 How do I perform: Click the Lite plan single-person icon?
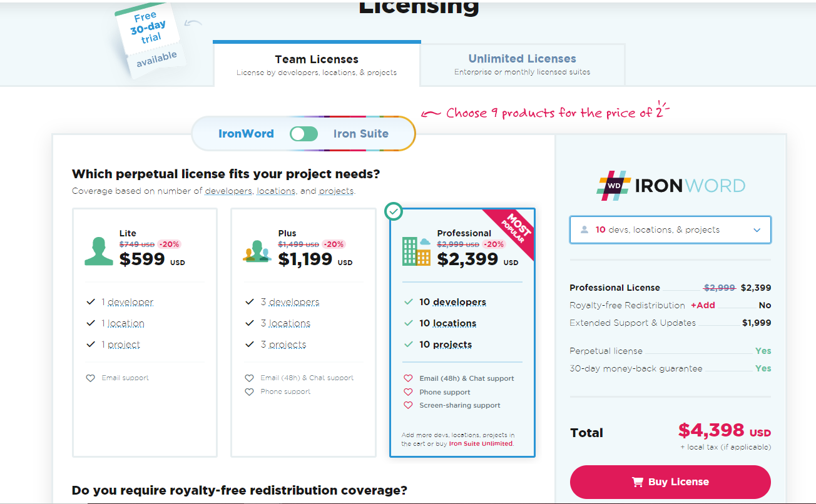pyautogui.click(x=99, y=251)
